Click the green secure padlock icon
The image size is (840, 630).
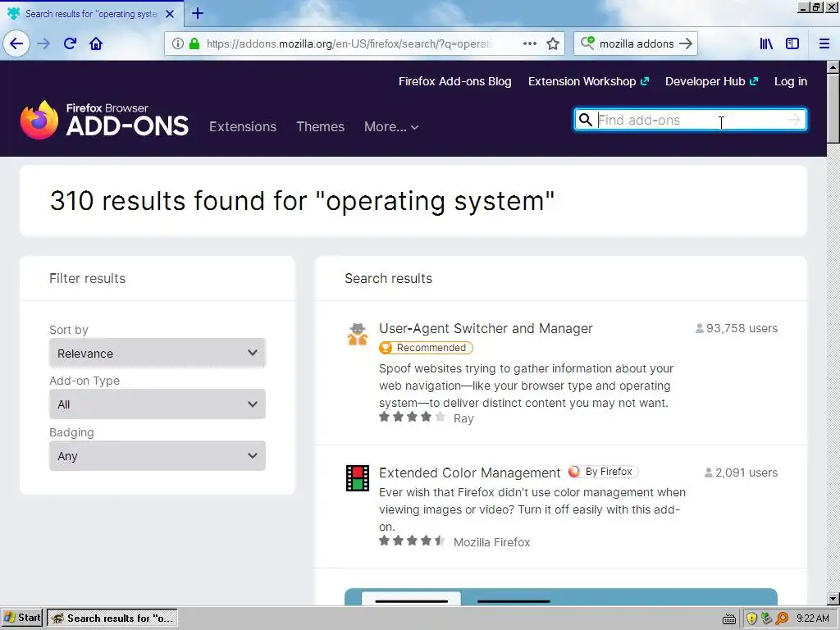pyautogui.click(x=194, y=43)
